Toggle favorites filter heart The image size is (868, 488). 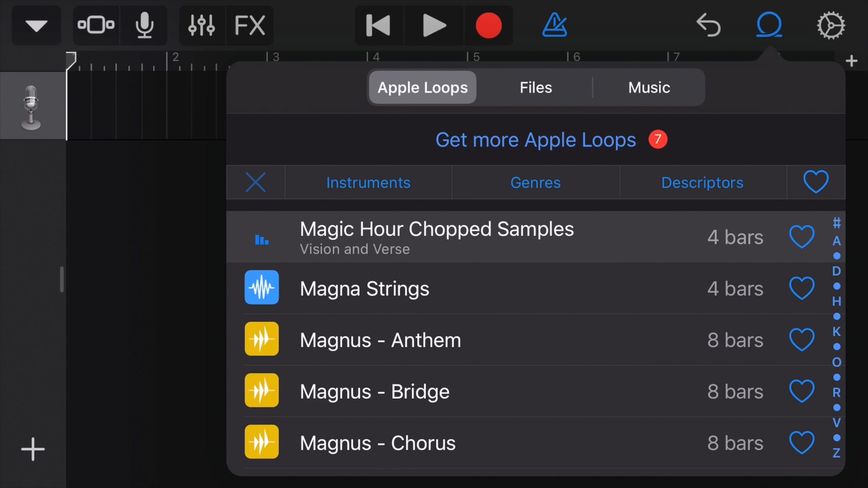816,182
